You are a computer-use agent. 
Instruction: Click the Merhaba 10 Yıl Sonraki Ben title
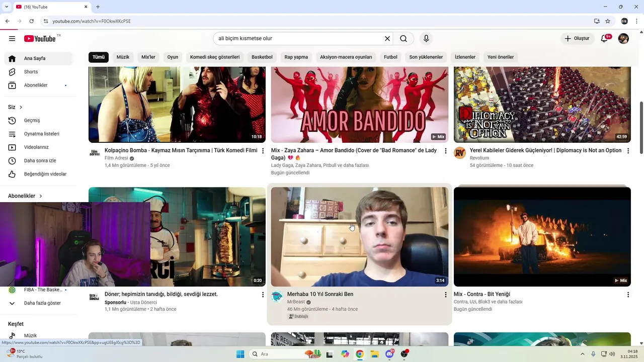point(320,294)
